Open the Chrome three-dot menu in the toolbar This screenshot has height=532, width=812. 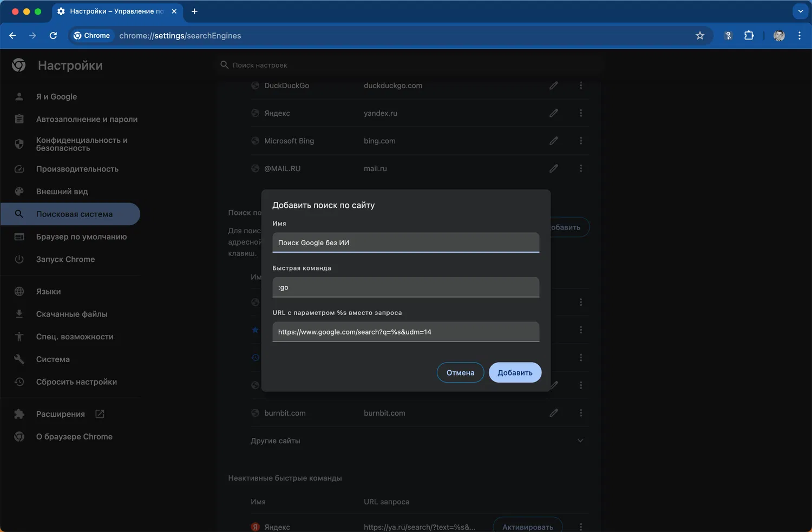coord(800,36)
